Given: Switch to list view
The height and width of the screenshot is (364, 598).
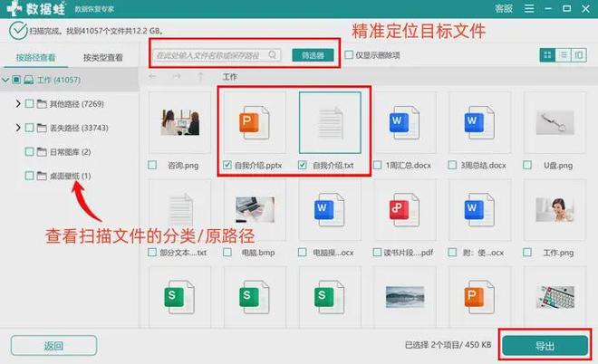Looking at the screenshot, I should (563, 55).
